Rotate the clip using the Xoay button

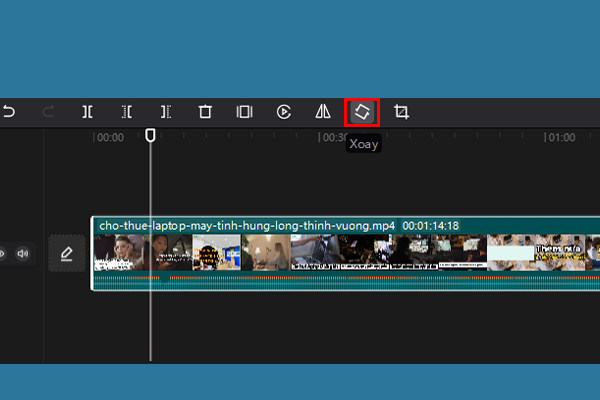tap(362, 112)
